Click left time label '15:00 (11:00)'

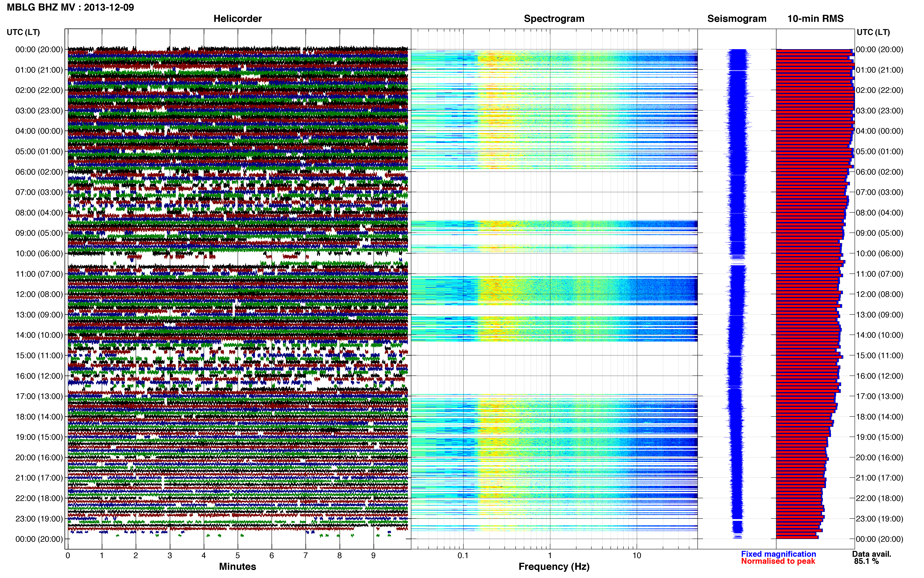tap(39, 355)
